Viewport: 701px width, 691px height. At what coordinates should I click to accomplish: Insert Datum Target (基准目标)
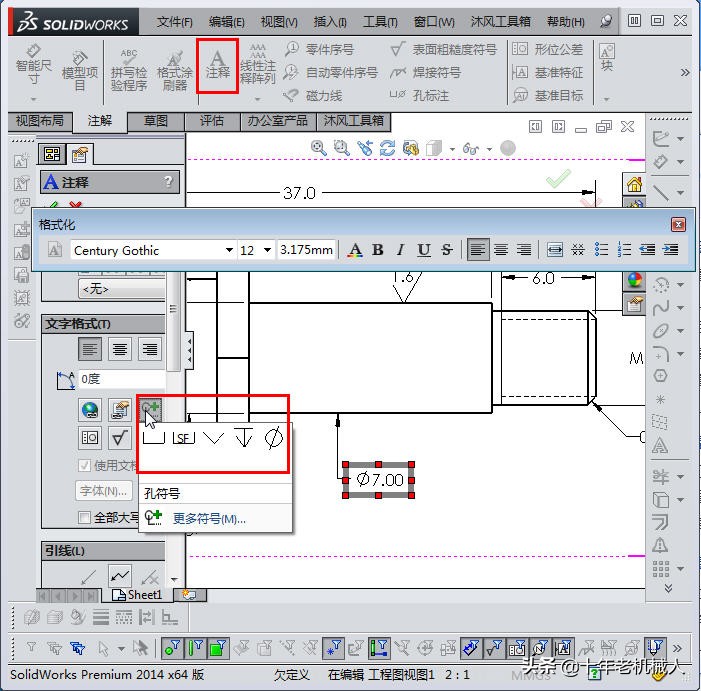(547, 95)
